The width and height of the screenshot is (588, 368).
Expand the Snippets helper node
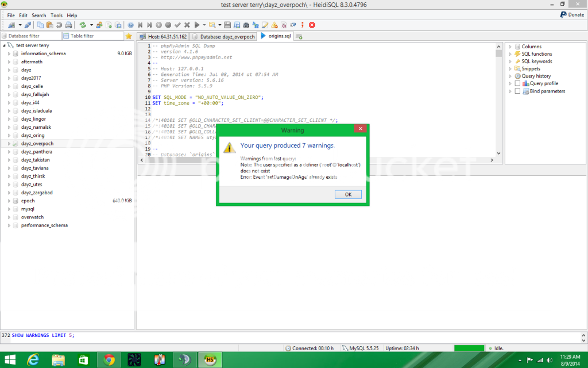pyautogui.click(x=510, y=69)
